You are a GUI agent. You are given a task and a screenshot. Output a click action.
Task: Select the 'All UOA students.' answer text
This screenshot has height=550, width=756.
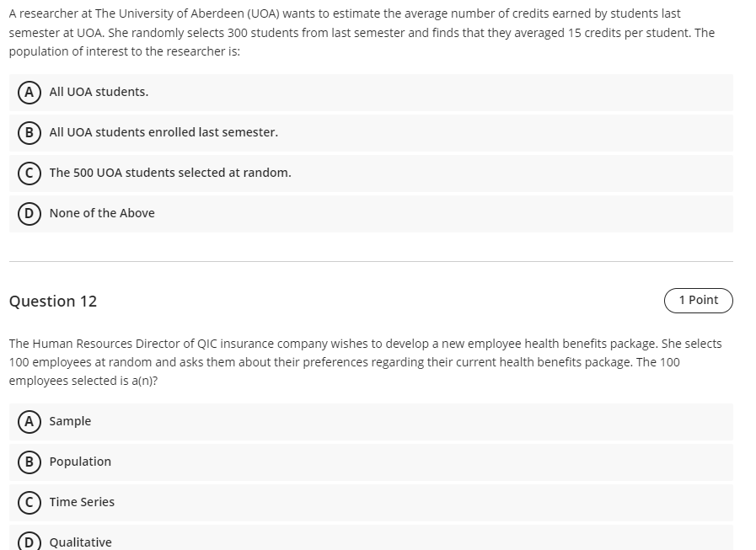coord(99,92)
